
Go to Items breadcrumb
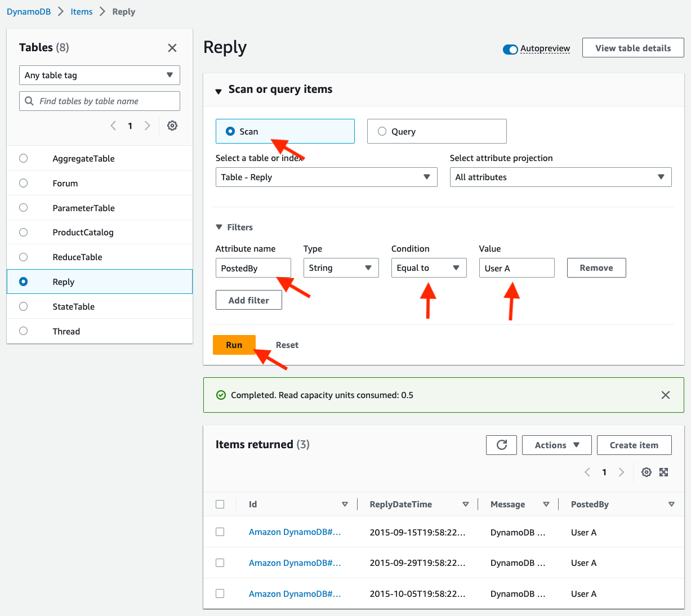[82, 11]
